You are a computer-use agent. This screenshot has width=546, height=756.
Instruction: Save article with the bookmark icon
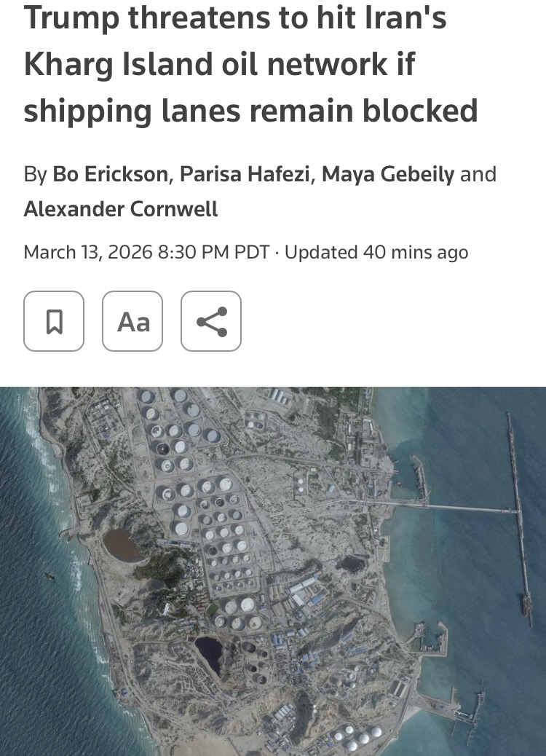[54, 321]
